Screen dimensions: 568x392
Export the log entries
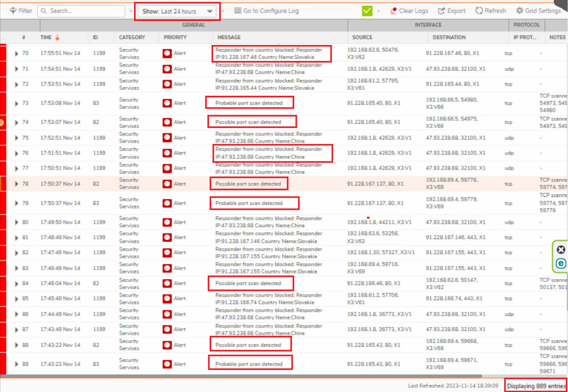click(452, 11)
